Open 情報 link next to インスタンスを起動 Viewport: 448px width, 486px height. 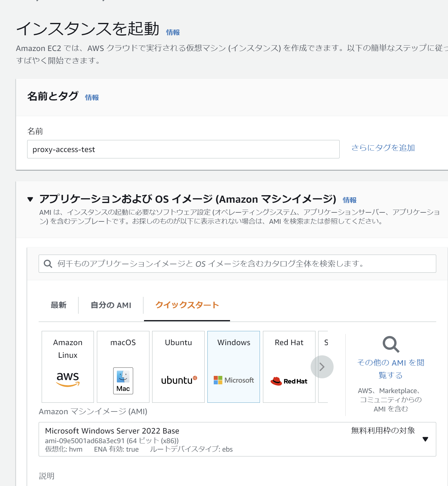(x=173, y=32)
